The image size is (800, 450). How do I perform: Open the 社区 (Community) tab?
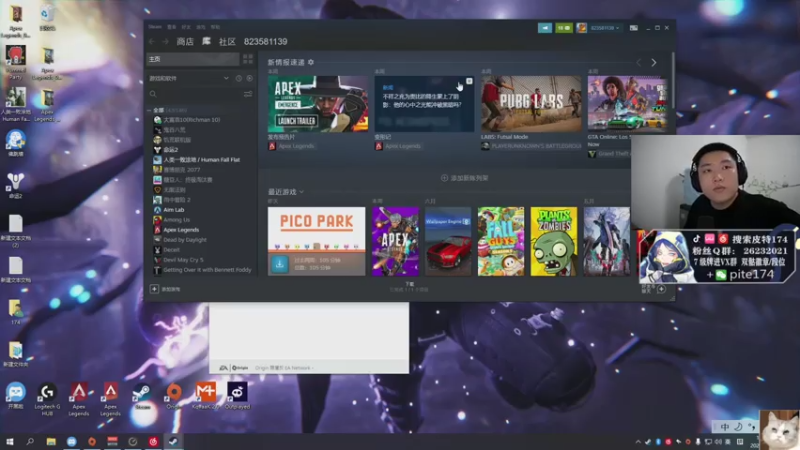(227, 42)
